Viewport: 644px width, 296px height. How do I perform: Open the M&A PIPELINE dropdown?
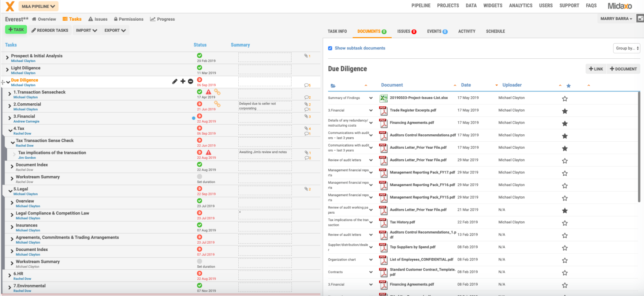coord(38,6)
